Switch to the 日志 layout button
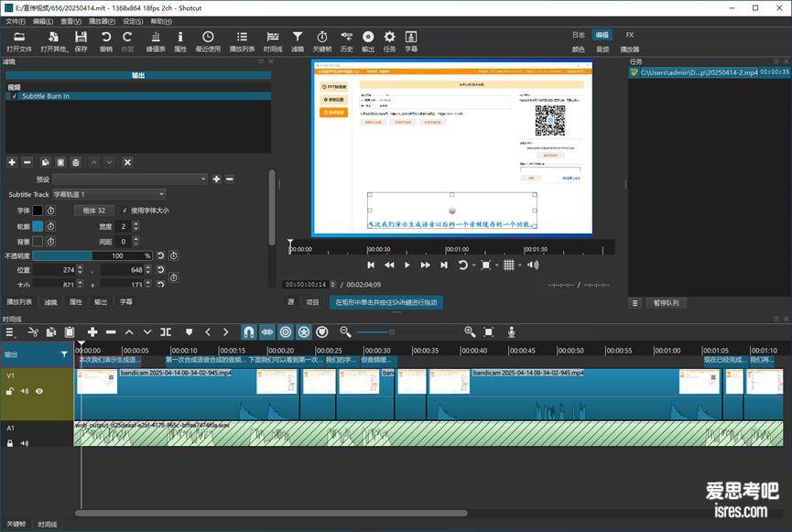Screen dimensions: 792x532 pyautogui.click(x=579, y=35)
